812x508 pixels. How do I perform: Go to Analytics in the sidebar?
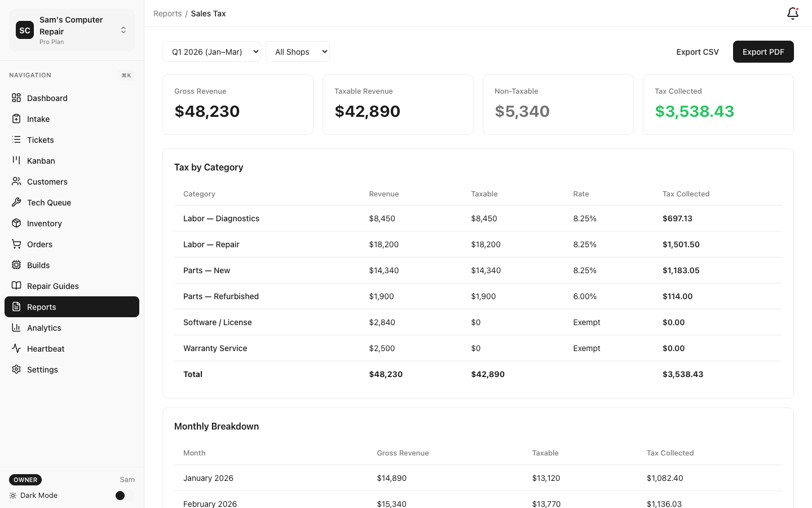(44, 328)
